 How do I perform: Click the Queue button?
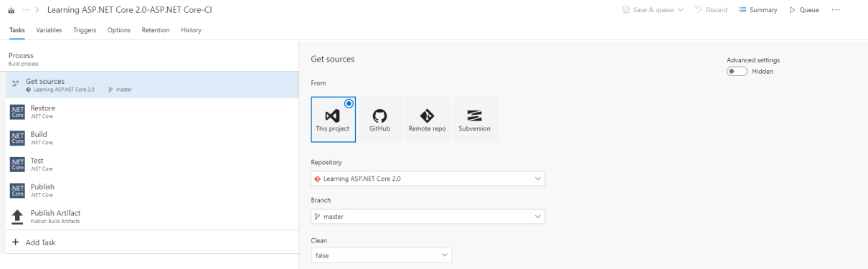coord(804,10)
